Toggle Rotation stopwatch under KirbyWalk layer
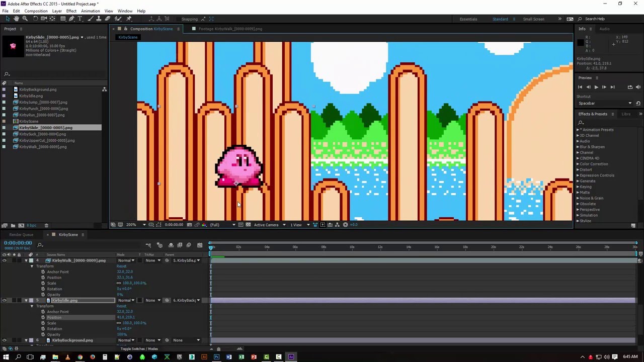This screenshot has width=644, height=362. tap(43, 289)
